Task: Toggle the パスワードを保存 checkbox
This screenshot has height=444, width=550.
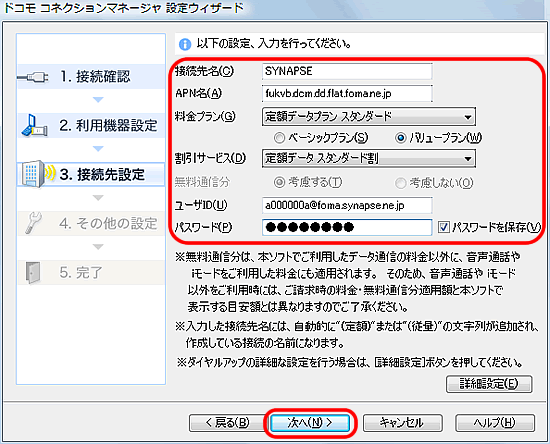Action: pyautogui.click(x=444, y=227)
